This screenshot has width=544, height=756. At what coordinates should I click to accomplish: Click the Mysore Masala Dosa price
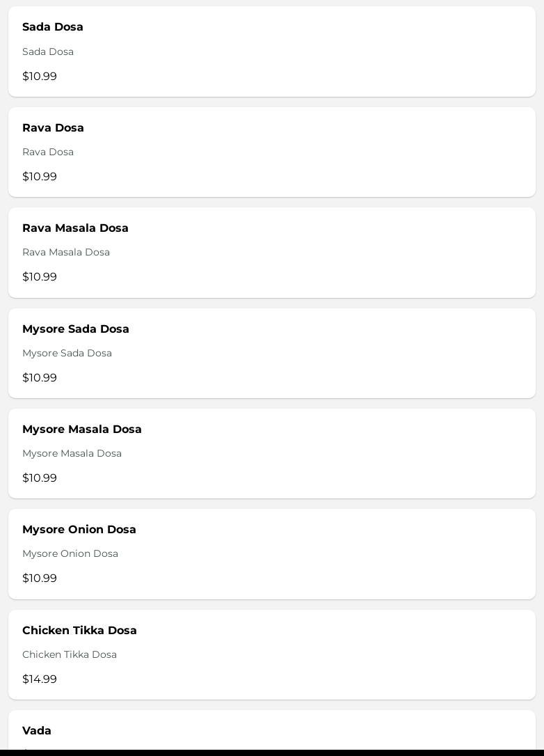(x=40, y=478)
